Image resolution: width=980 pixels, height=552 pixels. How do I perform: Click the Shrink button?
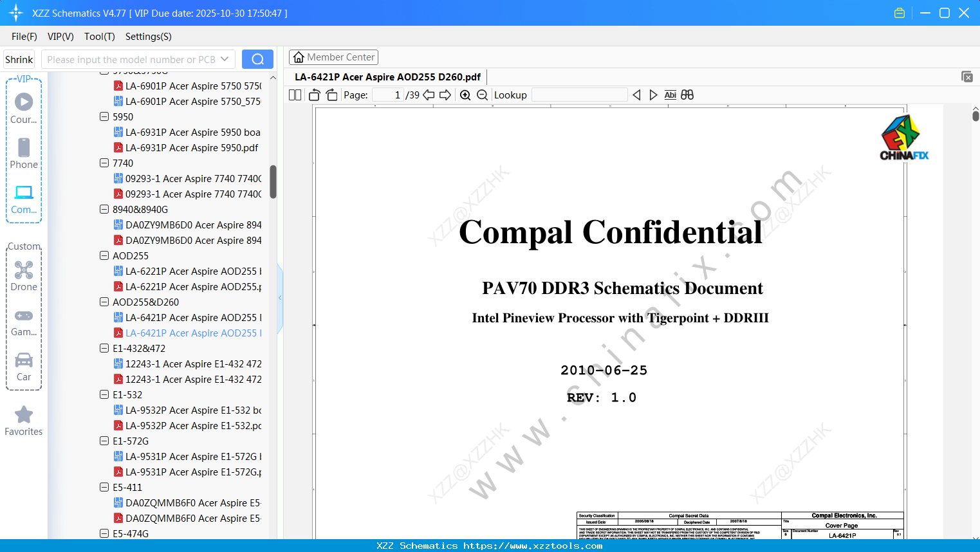click(19, 59)
